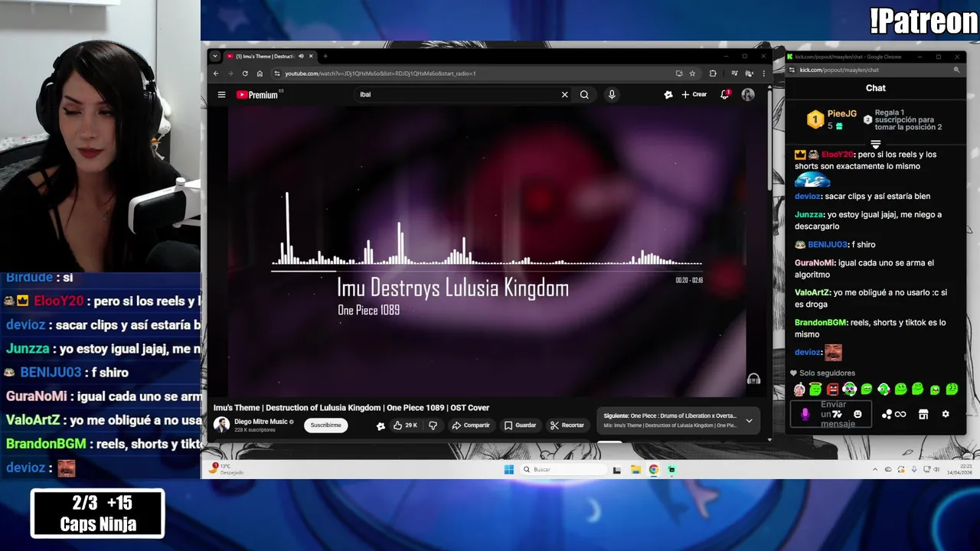The image size is (980, 551).
Task: Expand the Siguiente playlist panel chevron
Action: click(749, 420)
